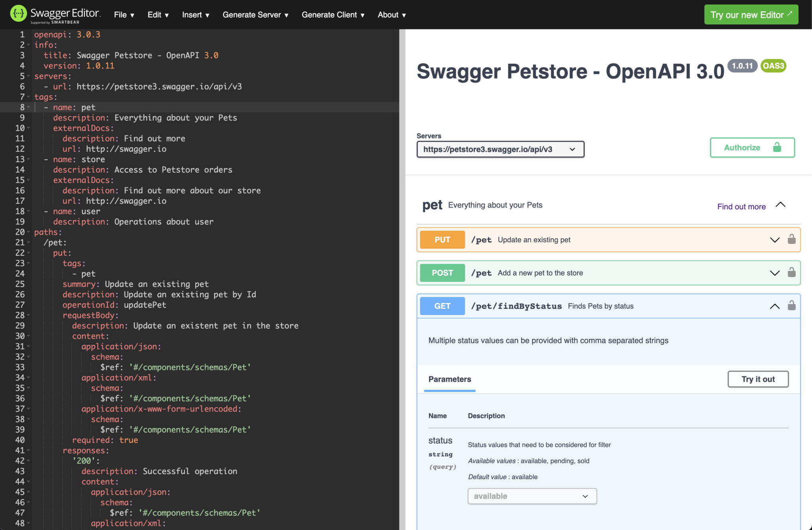Collapse the pet tag section

[780, 205]
